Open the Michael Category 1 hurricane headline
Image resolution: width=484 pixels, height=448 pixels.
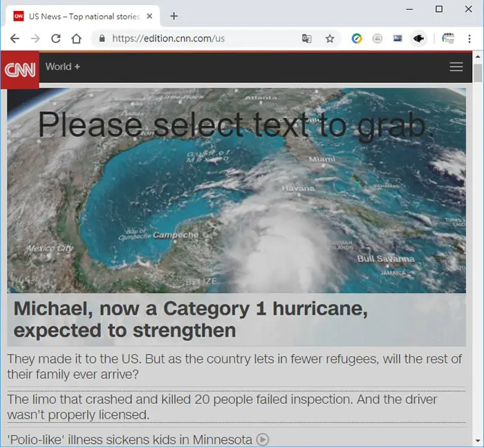tap(190, 319)
